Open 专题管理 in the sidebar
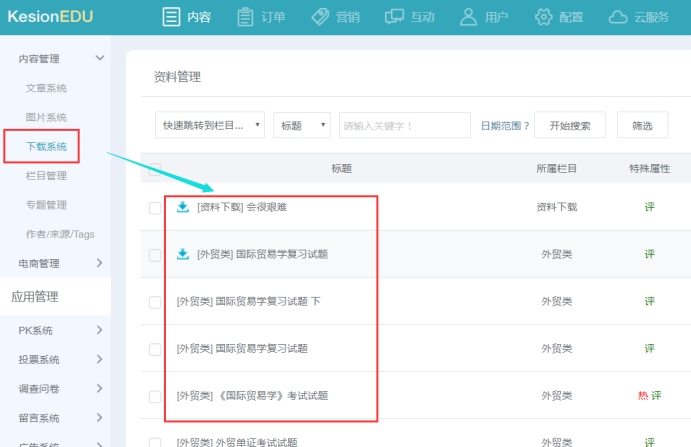 pos(46,205)
